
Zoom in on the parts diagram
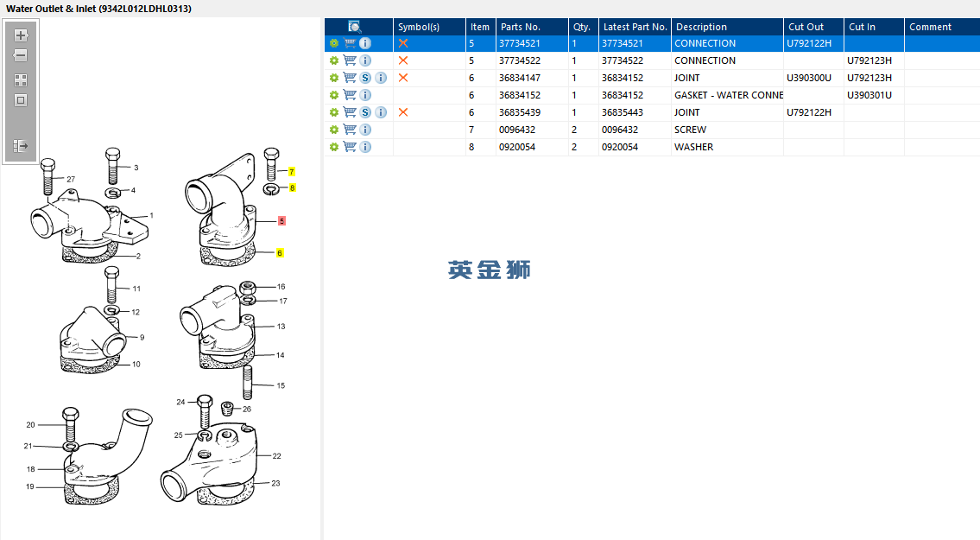pos(21,35)
